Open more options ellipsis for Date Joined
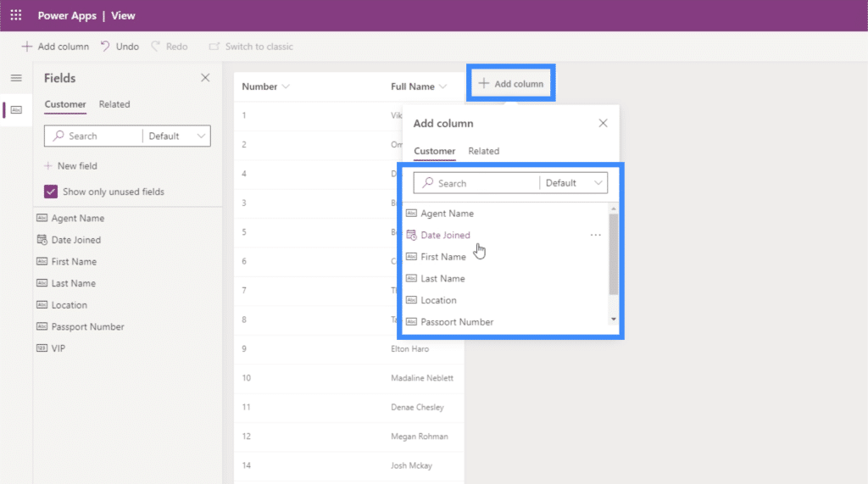868x484 pixels. point(596,235)
